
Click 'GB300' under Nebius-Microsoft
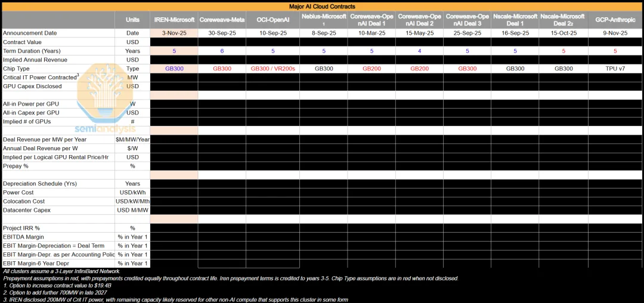pos(324,69)
